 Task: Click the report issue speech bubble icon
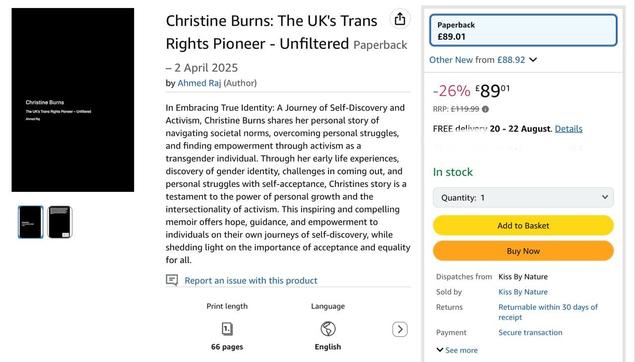click(x=172, y=280)
